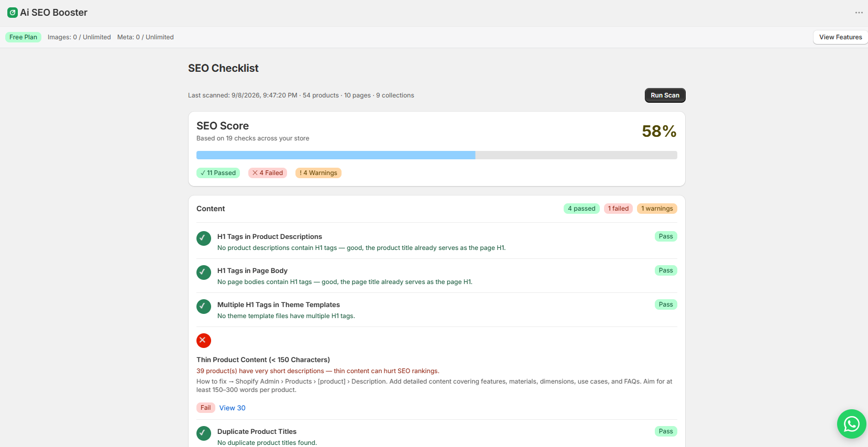Click the SEO score progress bar
868x447 pixels.
tap(436, 155)
